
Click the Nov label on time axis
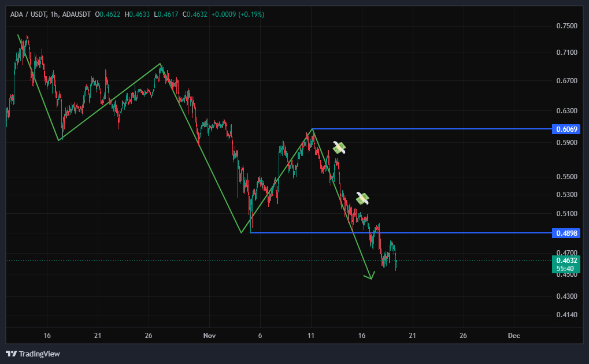click(209, 336)
